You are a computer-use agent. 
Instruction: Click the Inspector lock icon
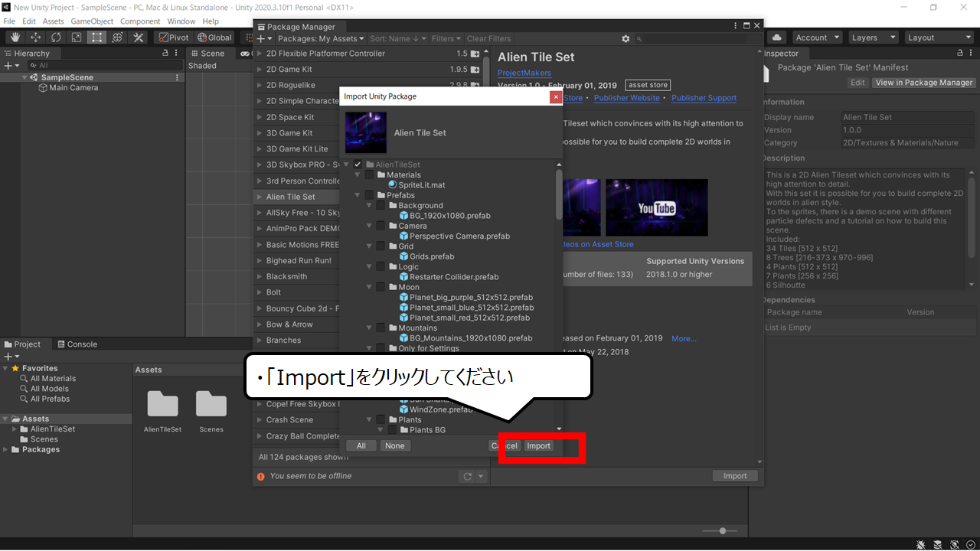click(960, 54)
